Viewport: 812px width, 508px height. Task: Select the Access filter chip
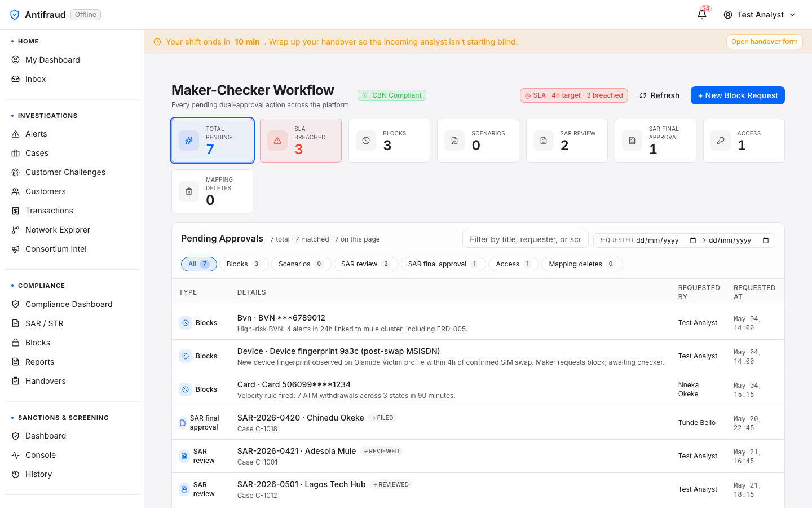click(514, 264)
